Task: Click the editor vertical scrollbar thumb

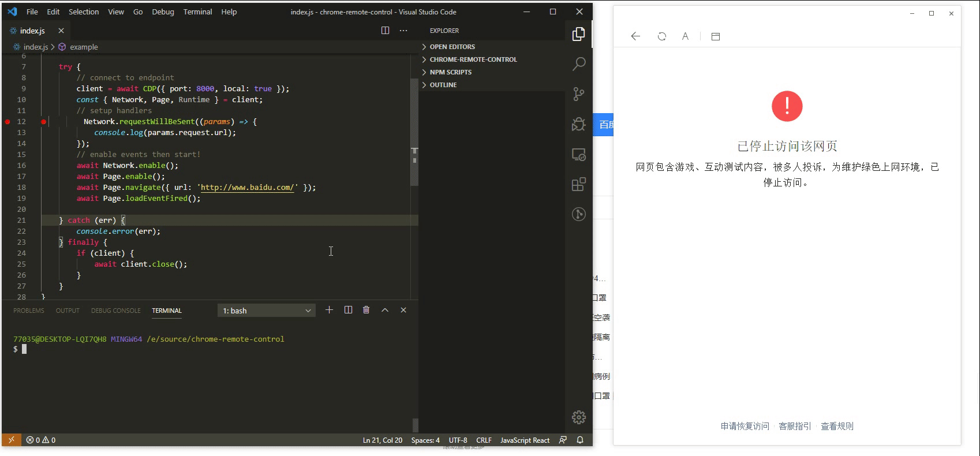Action: [414, 132]
